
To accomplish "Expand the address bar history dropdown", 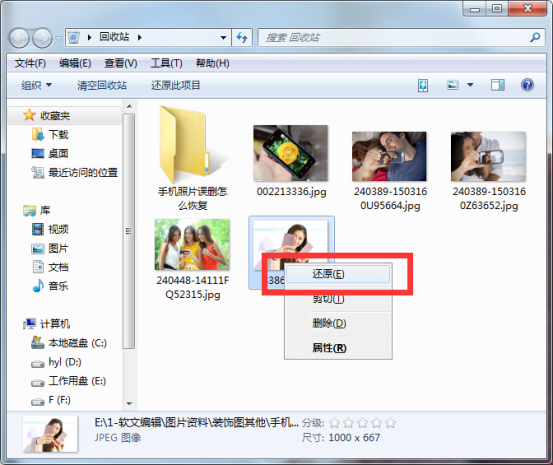I will (223, 37).
